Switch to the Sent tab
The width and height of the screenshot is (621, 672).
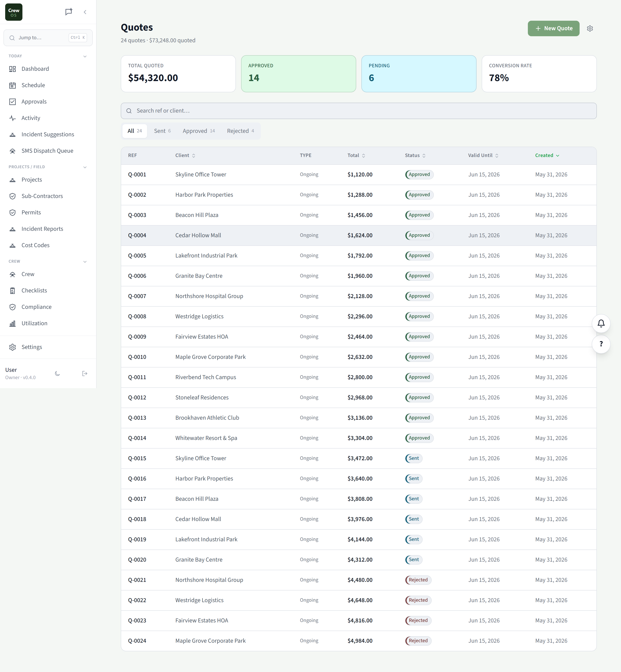pos(162,131)
